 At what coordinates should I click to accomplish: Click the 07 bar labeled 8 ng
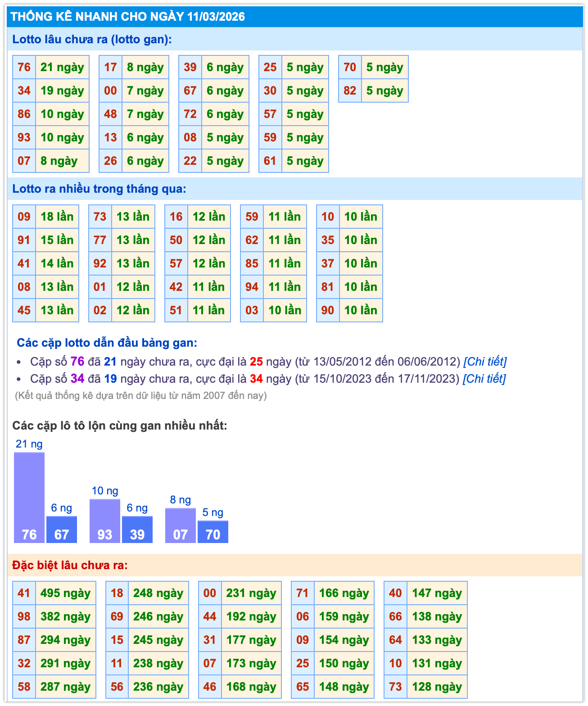click(181, 525)
